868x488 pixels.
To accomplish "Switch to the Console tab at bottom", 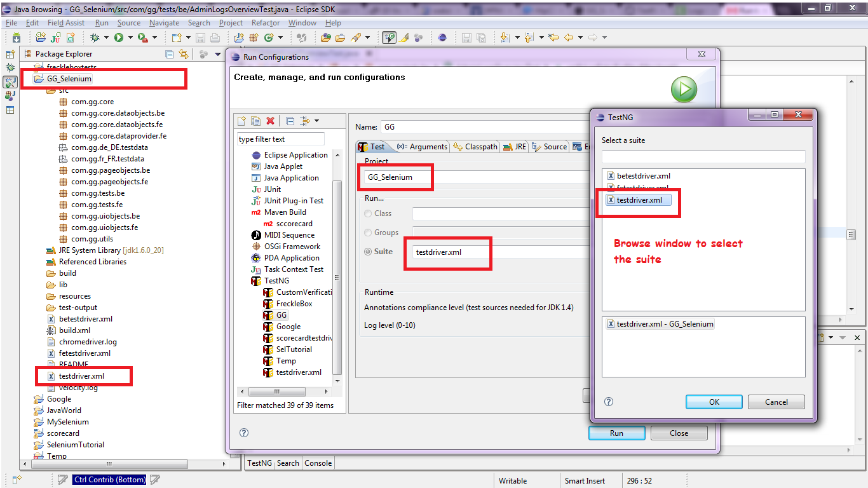I will click(x=318, y=463).
